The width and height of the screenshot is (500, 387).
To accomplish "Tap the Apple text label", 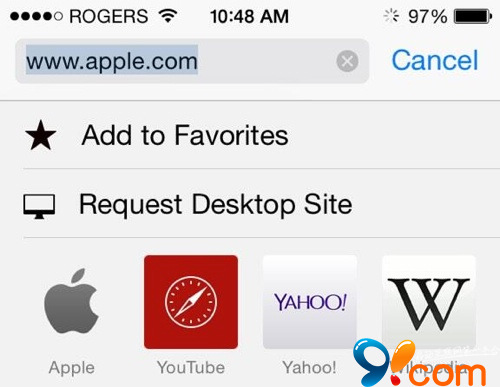I will [71, 368].
